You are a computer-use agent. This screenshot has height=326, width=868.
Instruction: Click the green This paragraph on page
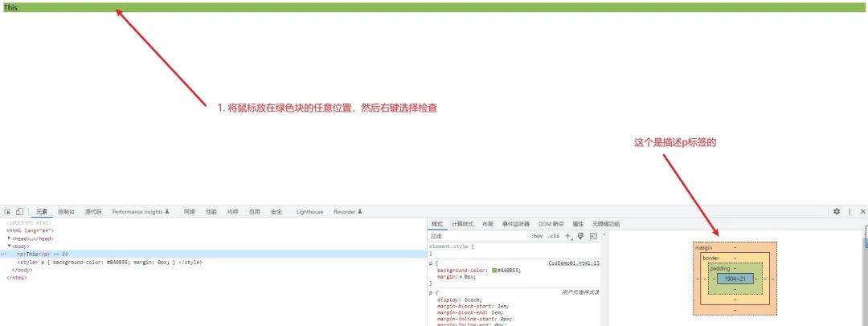(434, 8)
